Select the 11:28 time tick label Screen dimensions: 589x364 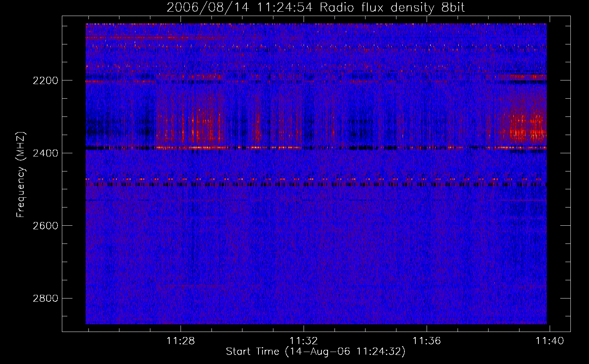pyautogui.click(x=181, y=341)
